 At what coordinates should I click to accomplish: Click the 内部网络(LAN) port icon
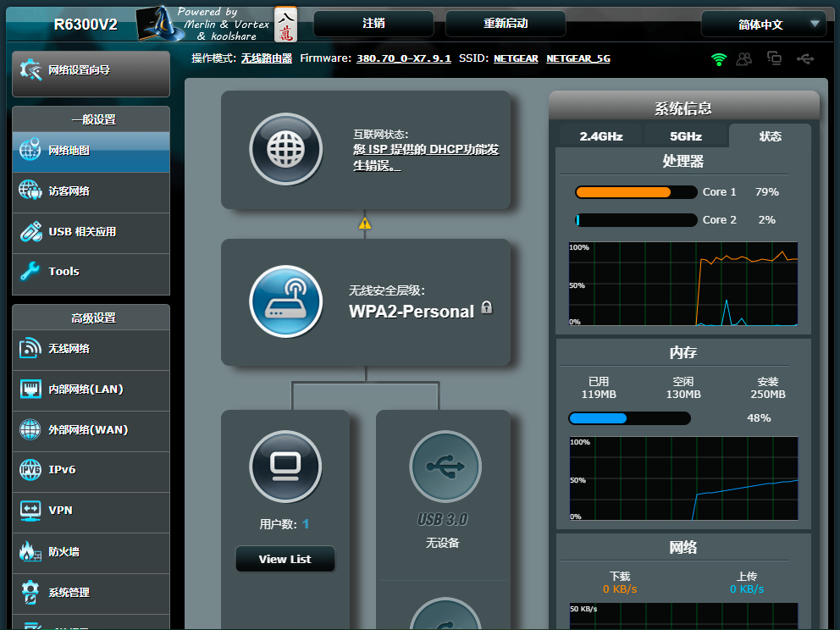(x=30, y=389)
